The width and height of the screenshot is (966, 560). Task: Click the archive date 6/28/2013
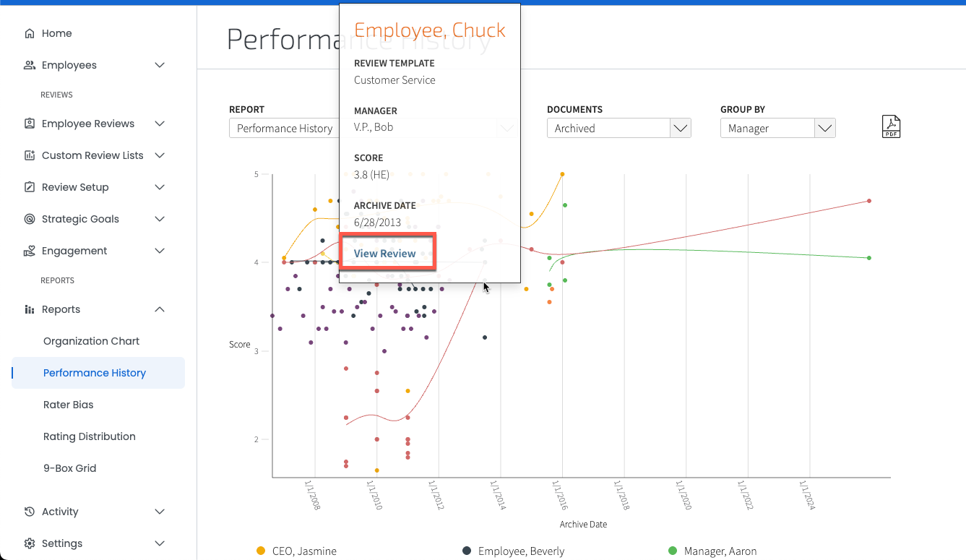pos(377,223)
